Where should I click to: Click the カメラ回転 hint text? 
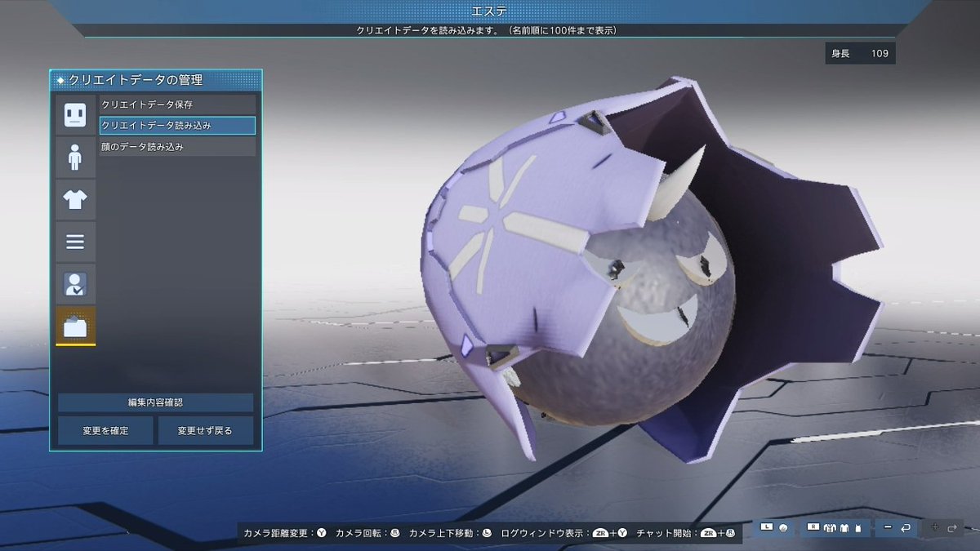pyautogui.click(x=360, y=533)
